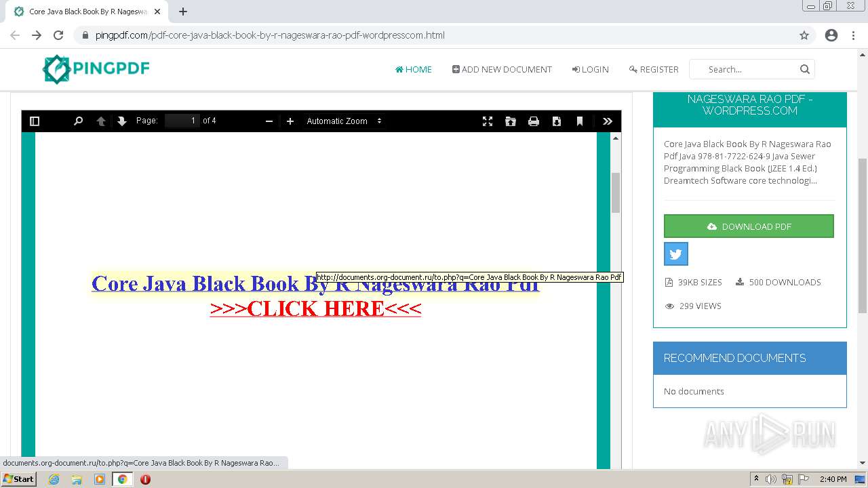Open Chrome profile account icon
The height and width of the screenshot is (488, 868).
831,35
